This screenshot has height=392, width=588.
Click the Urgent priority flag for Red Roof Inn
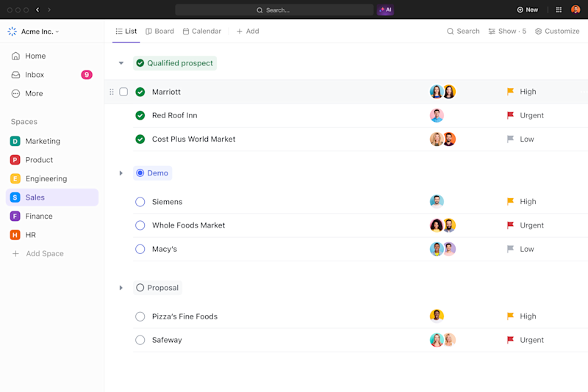tap(510, 115)
